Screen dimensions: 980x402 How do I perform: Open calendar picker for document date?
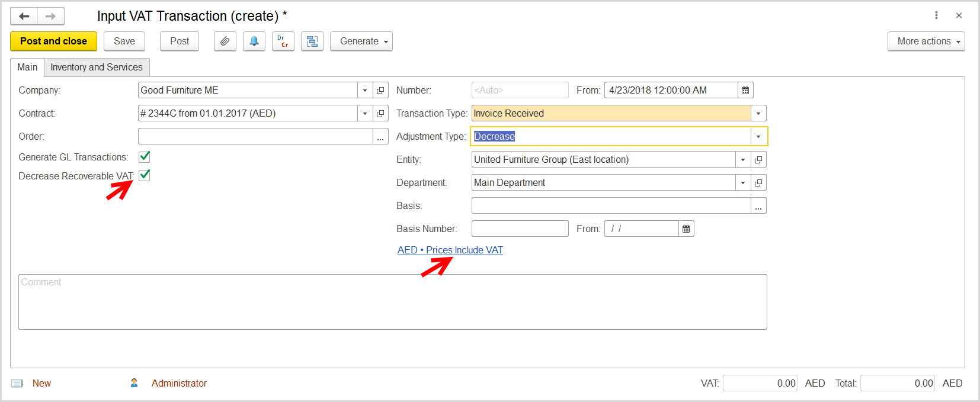coord(745,91)
